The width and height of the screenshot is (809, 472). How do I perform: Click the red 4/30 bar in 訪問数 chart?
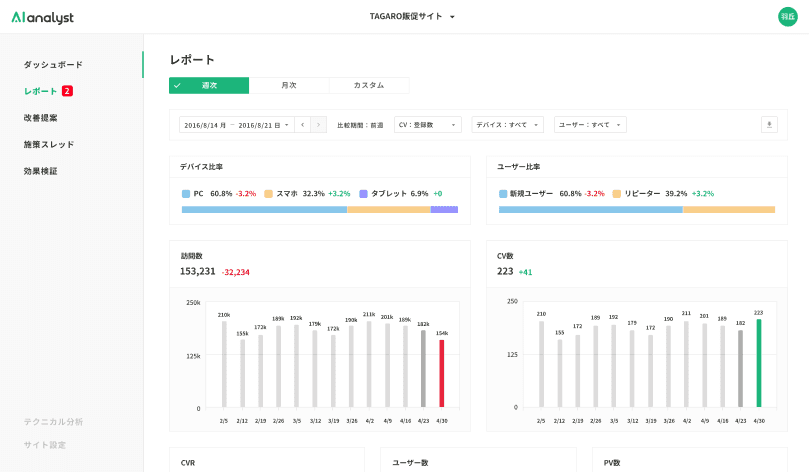pos(442,373)
